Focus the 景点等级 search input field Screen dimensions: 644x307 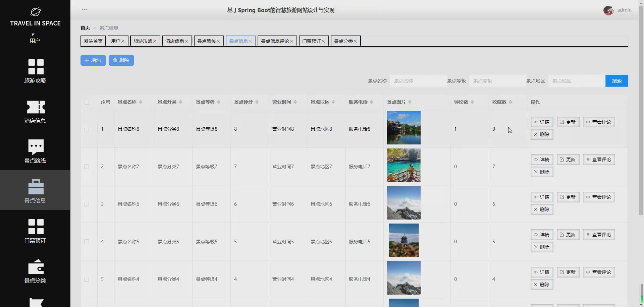click(498, 81)
